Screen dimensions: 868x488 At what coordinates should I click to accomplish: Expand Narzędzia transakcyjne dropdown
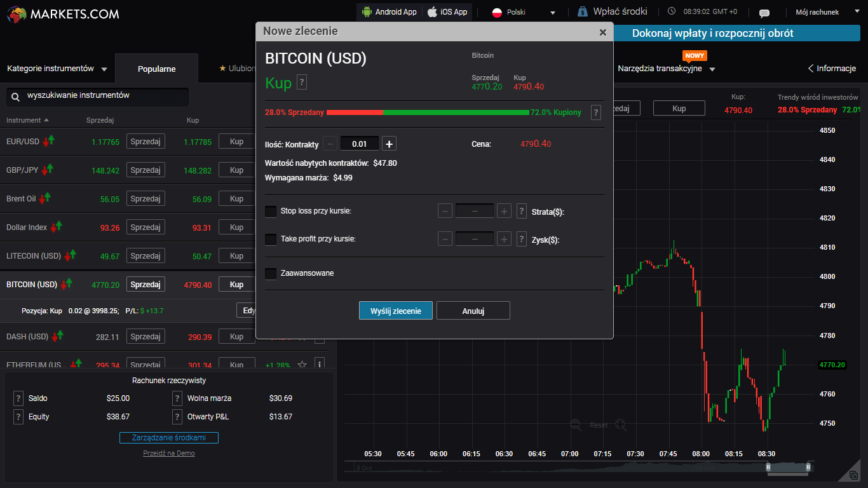[667, 69]
